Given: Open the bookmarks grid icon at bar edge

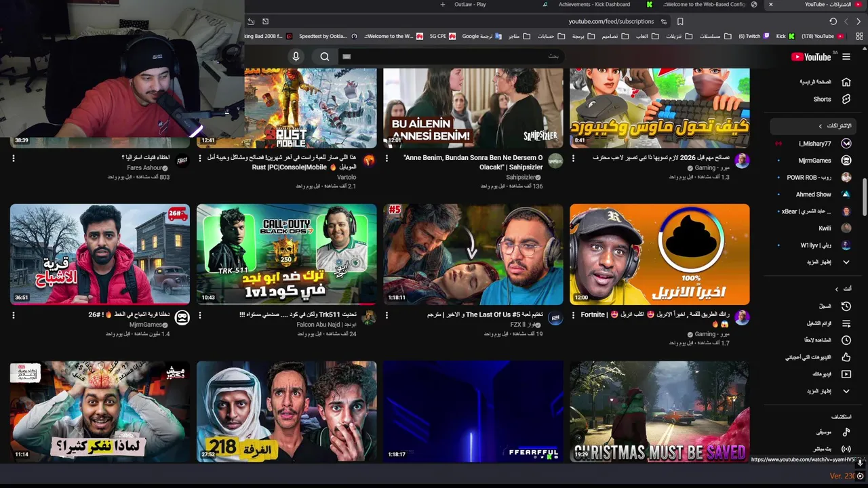Looking at the screenshot, I should click(859, 36).
